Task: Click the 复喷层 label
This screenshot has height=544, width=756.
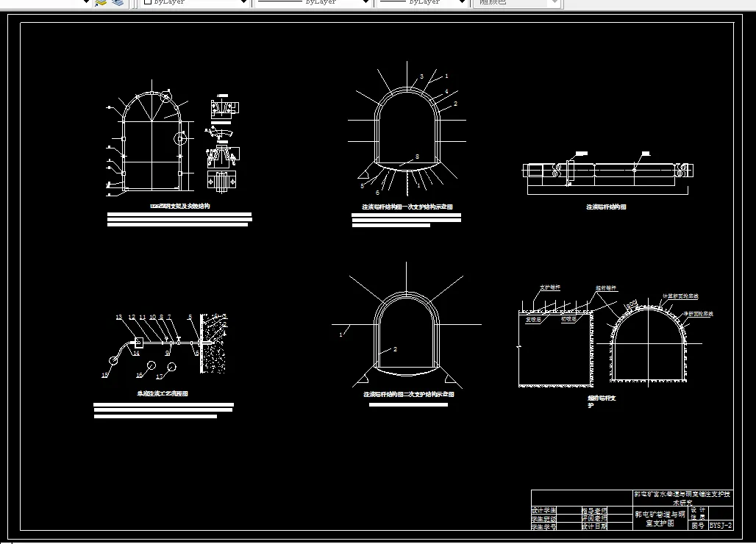Action: click(x=532, y=320)
